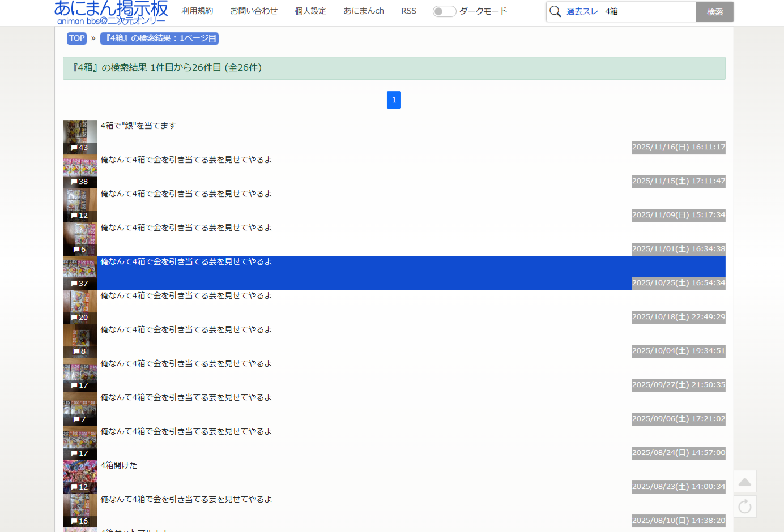Toggle the ダークモード switch

pyautogui.click(x=444, y=11)
